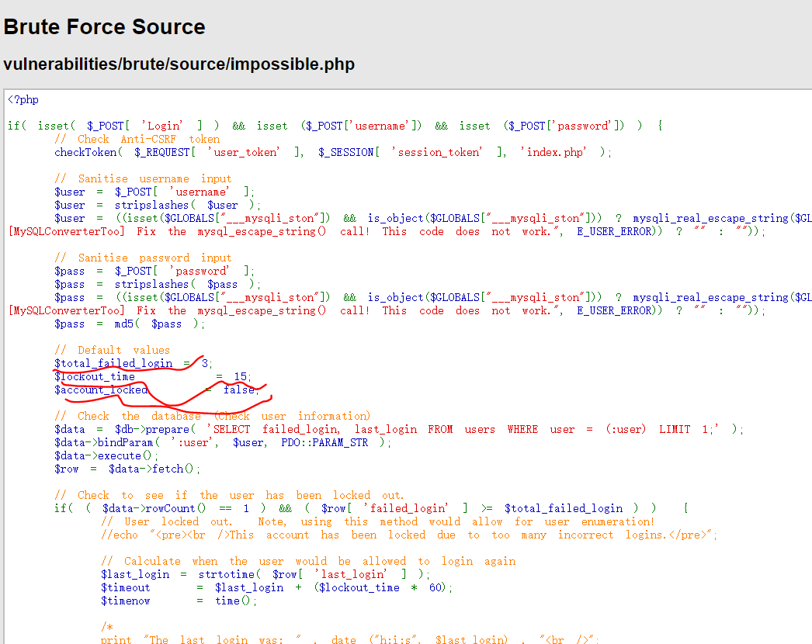Click the first [MySQLConverterToo] Fix the mysql_escape_string line
This screenshot has width=812, height=644.
(387, 231)
